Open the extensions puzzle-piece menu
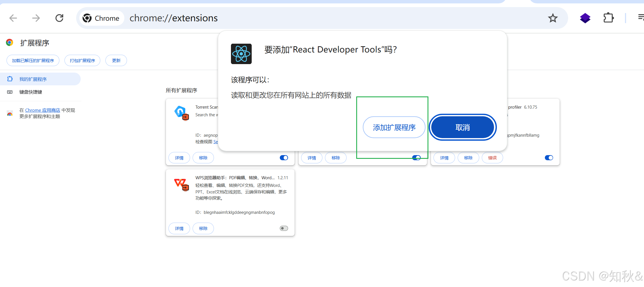This screenshot has height=287, width=644. [x=608, y=18]
